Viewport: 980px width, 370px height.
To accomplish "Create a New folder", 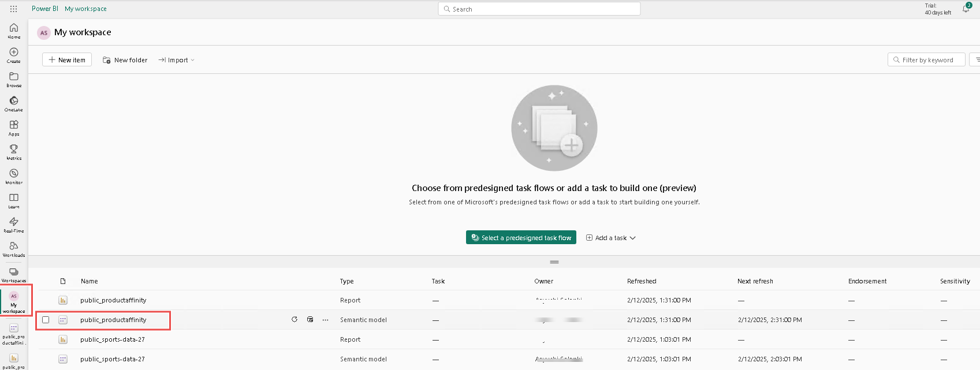I will click(125, 60).
